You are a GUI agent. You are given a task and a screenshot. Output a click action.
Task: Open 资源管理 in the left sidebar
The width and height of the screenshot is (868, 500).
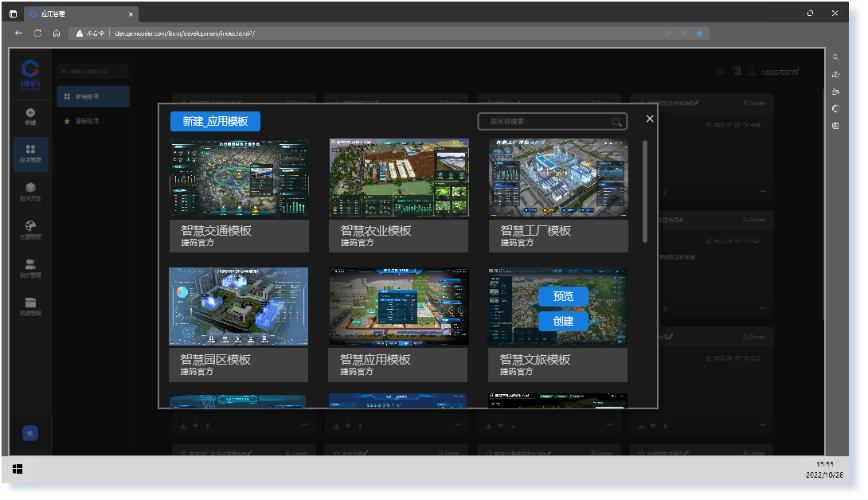(x=30, y=307)
